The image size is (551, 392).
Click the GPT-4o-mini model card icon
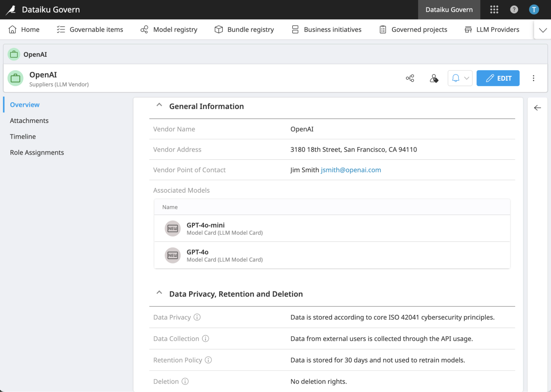click(173, 229)
